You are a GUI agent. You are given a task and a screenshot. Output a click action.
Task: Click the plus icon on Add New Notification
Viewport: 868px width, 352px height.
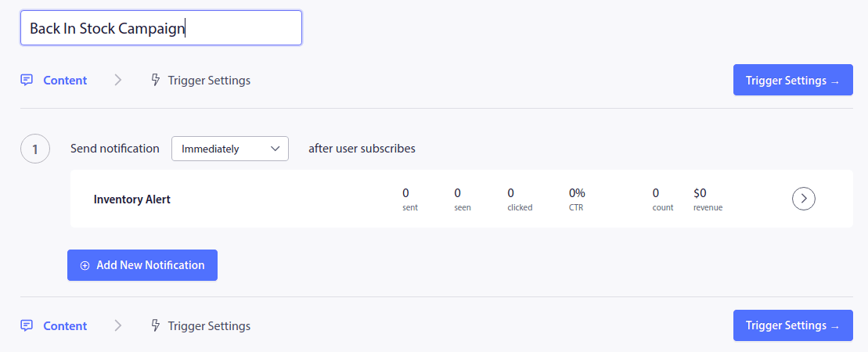(85, 265)
